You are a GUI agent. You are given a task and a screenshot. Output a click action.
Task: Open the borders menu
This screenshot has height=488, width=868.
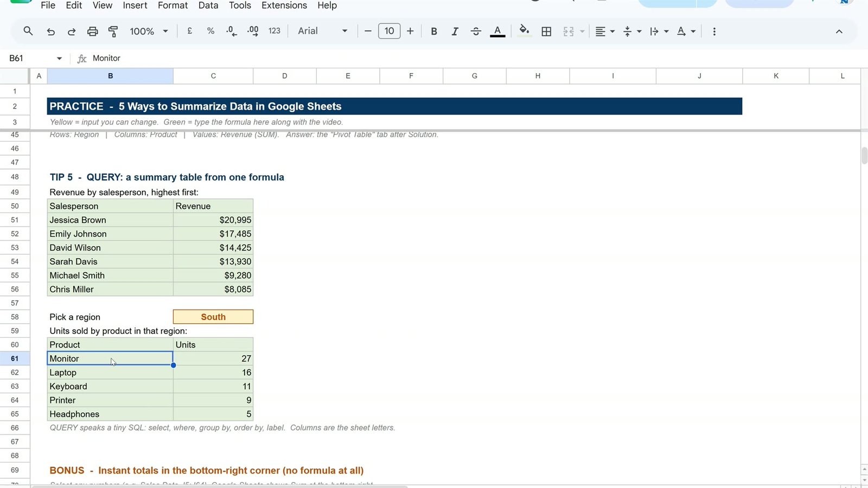click(546, 31)
